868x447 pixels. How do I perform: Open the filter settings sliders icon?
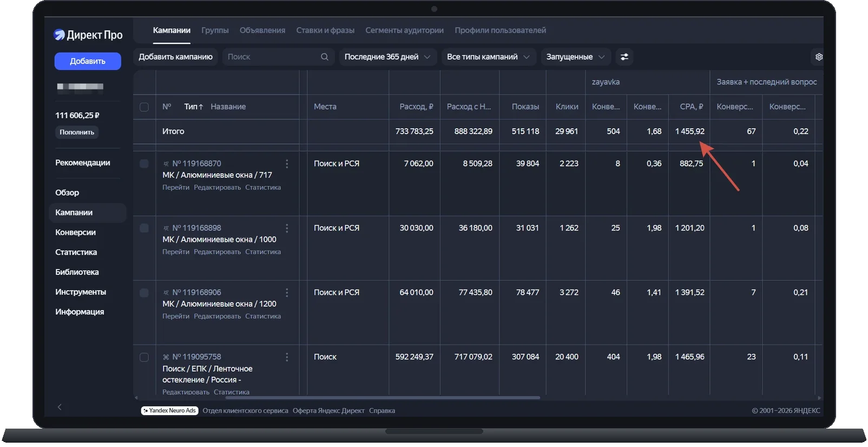624,57
